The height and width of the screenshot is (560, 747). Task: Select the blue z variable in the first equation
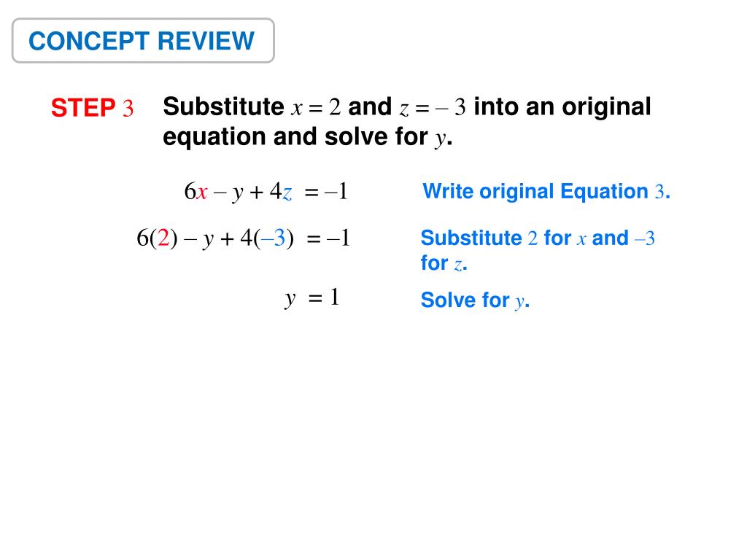point(287,193)
